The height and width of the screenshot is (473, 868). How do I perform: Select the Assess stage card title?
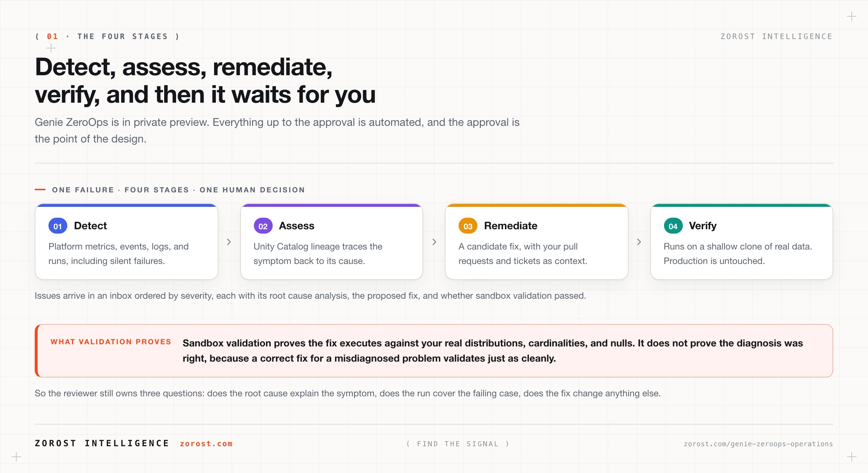tap(297, 226)
